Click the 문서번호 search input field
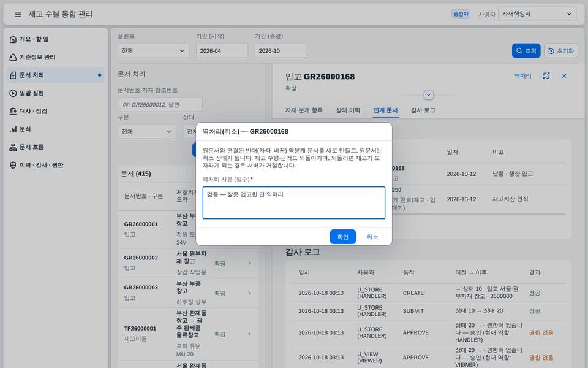 click(x=160, y=105)
